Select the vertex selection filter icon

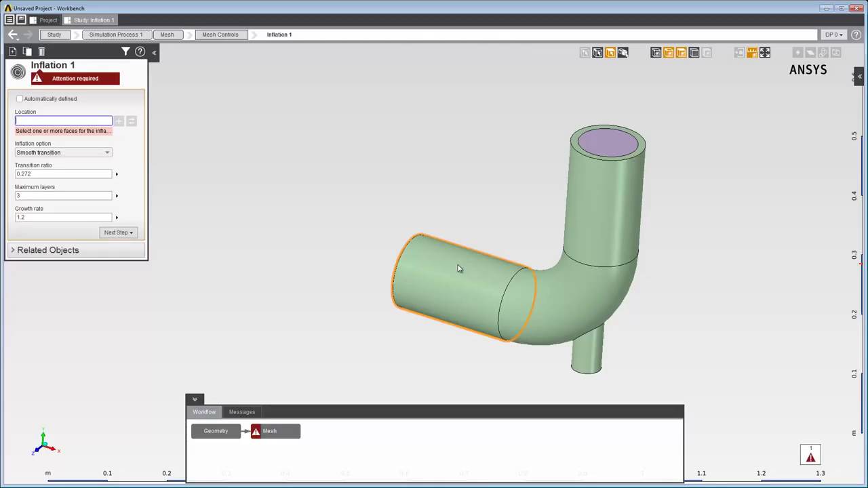pos(585,52)
